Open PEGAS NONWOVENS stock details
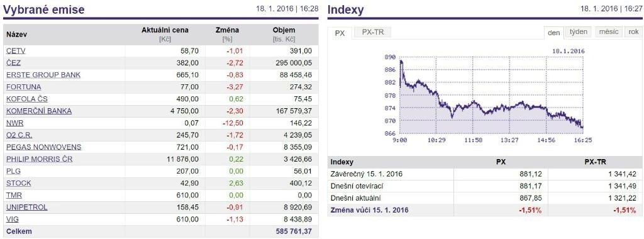Viewport: 644px width, 239px height. pos(44,147)
